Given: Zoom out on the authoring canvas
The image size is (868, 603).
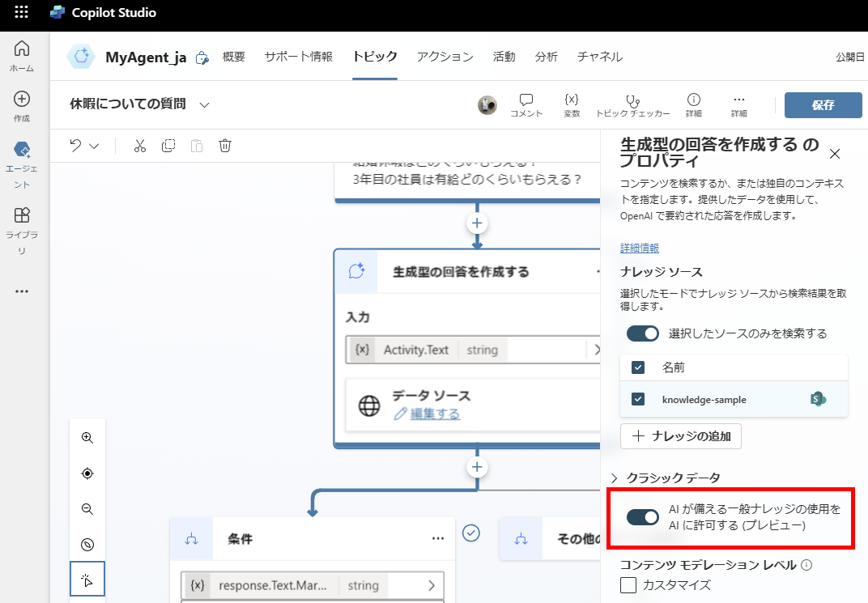Looking at the screenshot, I should pos(87,509).
